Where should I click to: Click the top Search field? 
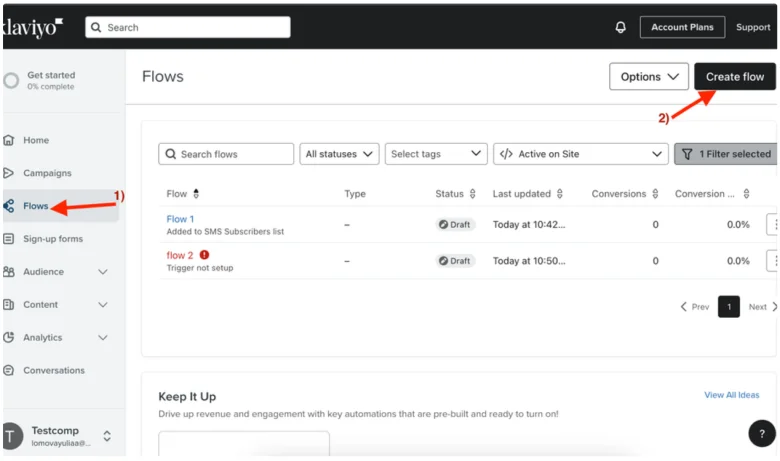click(x=188, y=27)
